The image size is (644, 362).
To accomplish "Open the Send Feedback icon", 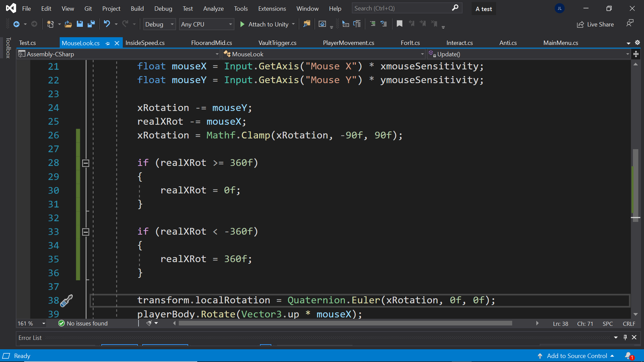I will click(x=630, y=23).
